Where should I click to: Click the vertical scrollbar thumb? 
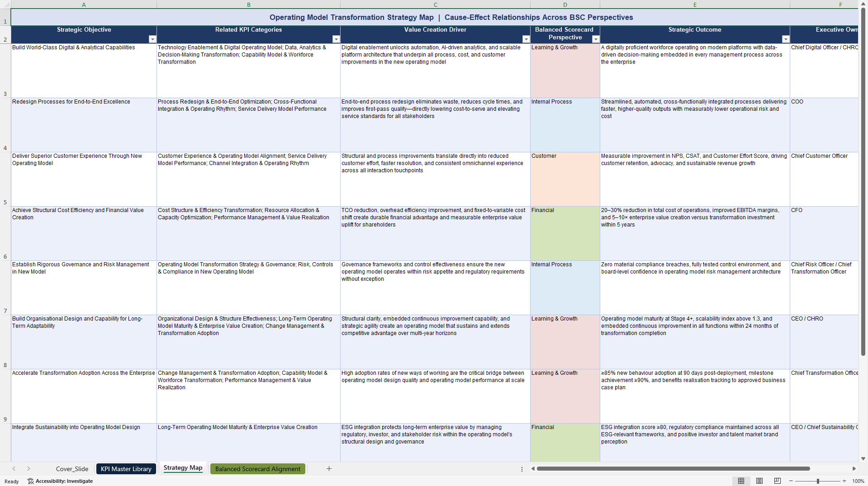click(863, 182)
